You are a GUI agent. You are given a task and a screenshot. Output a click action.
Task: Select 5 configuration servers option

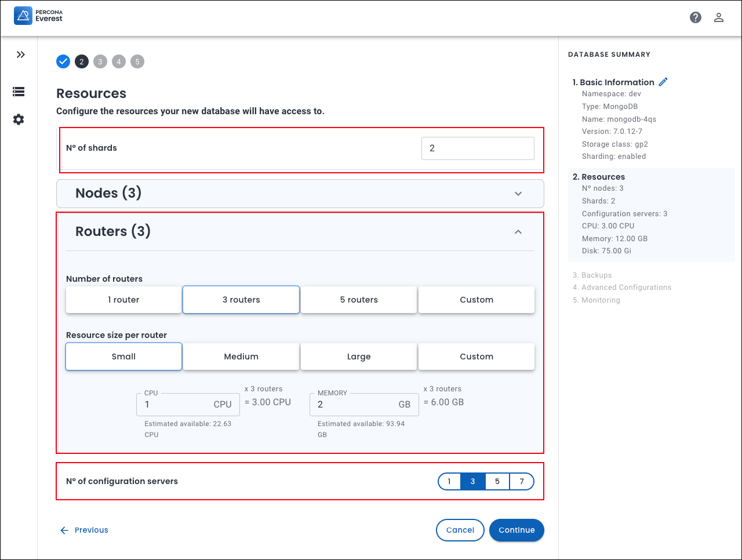pyautogui.click(x=497, y=482)
